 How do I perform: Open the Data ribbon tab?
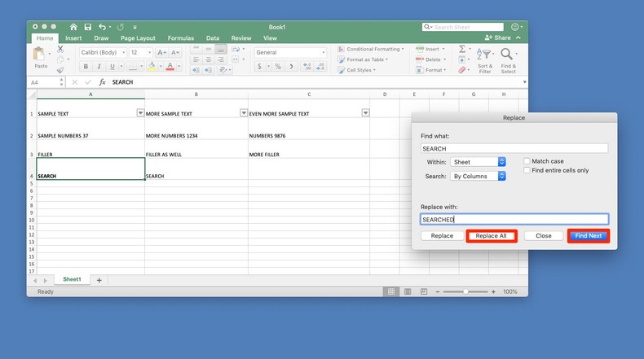coord(212,38)
